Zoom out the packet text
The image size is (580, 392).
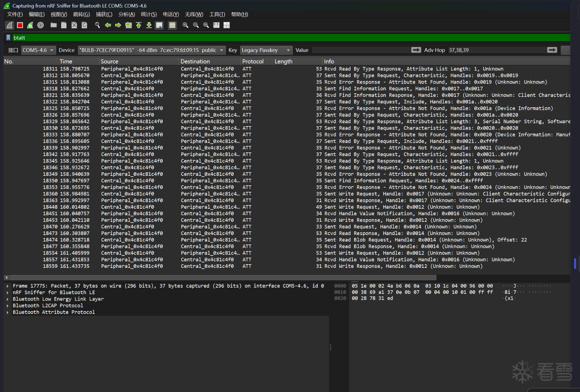click(196, 25)
